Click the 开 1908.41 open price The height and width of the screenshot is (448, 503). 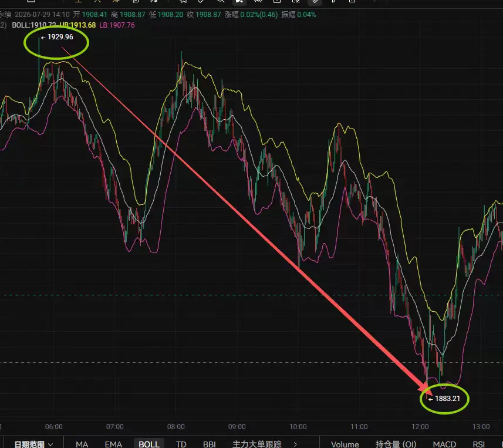click(90, 15)
